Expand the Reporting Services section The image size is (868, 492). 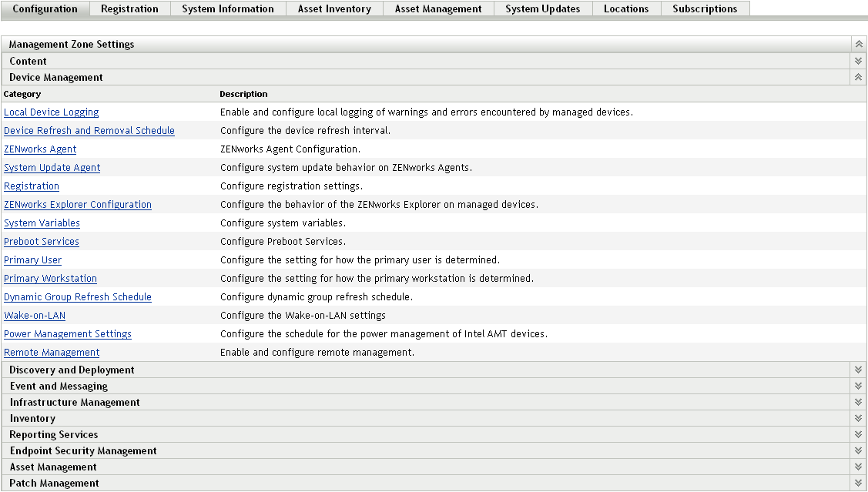[x=857, y=433]
